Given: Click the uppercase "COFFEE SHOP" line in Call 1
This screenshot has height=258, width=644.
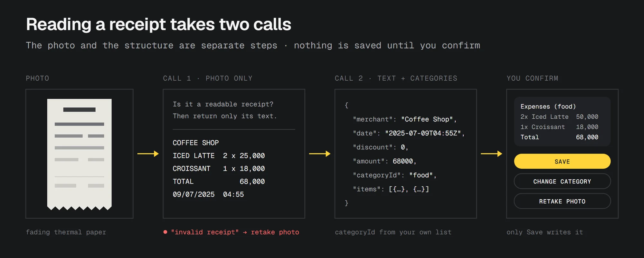Looking at the screenshot, I should click(x=196, y=143).
